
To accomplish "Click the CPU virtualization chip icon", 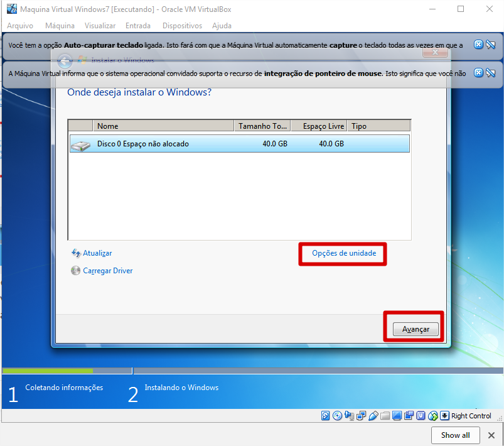I will (x=421, y=416).
